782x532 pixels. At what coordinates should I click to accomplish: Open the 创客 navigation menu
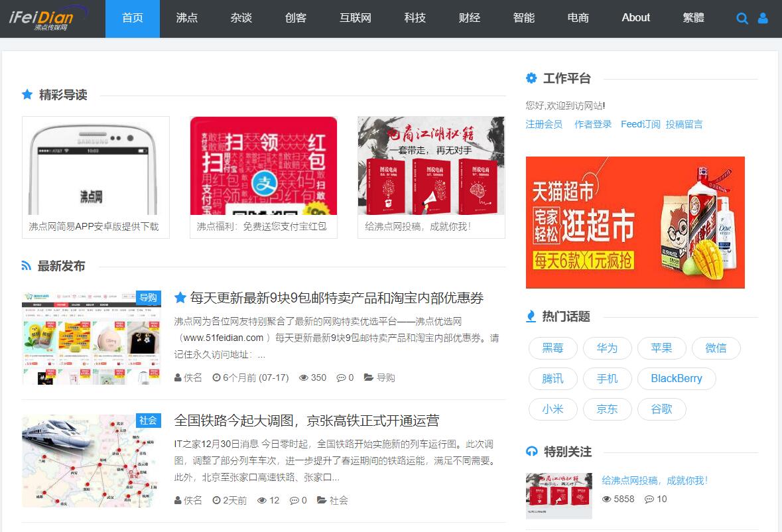[296, 19]
